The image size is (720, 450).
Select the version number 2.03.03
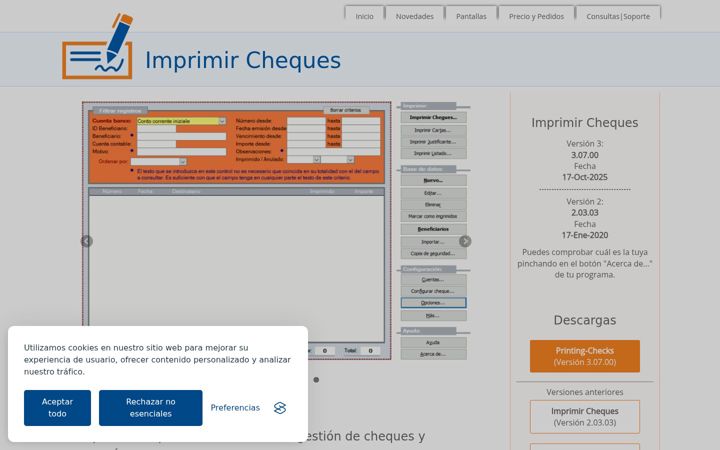pyautogui.click(x=585, y=213)
